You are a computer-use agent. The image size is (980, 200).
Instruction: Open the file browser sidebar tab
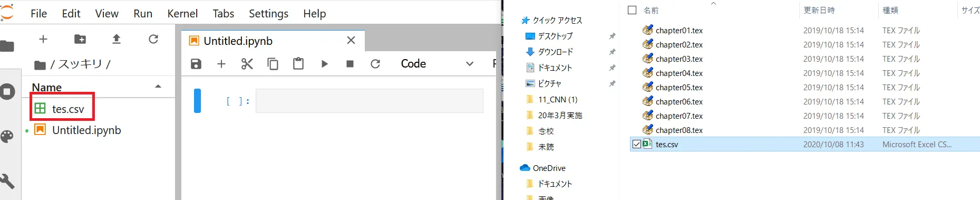click(7, 46)
